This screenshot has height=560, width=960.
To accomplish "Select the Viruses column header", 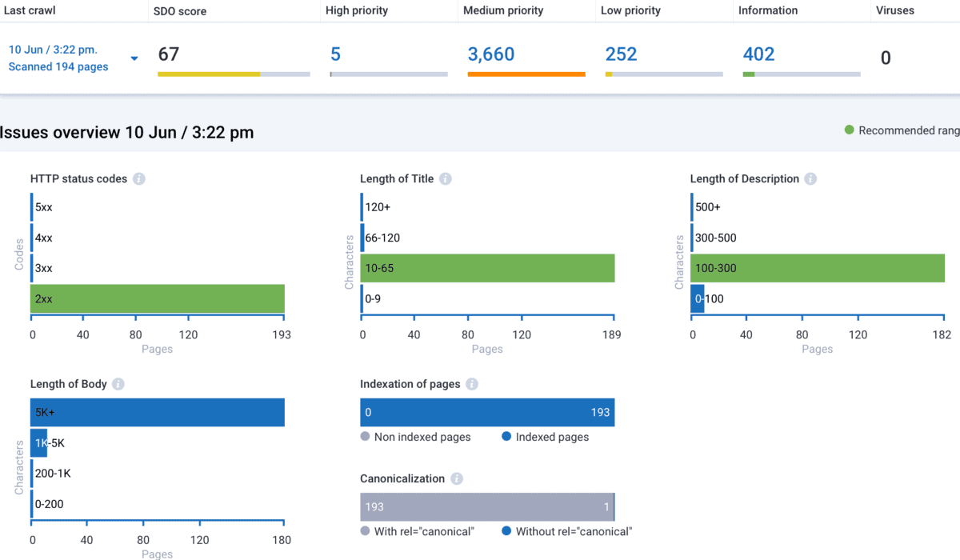I will point(896,10).
